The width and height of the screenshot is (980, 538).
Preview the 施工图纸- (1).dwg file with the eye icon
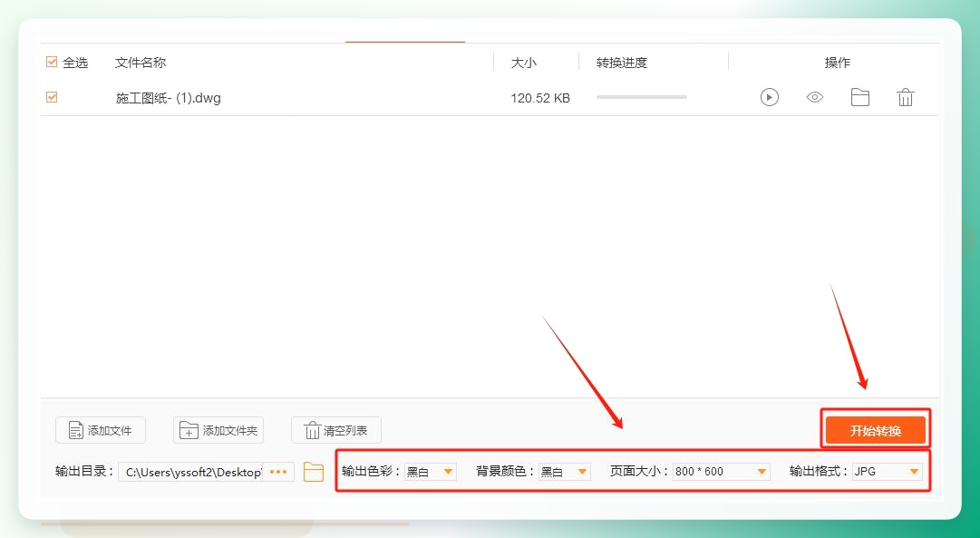coord(815,98)
